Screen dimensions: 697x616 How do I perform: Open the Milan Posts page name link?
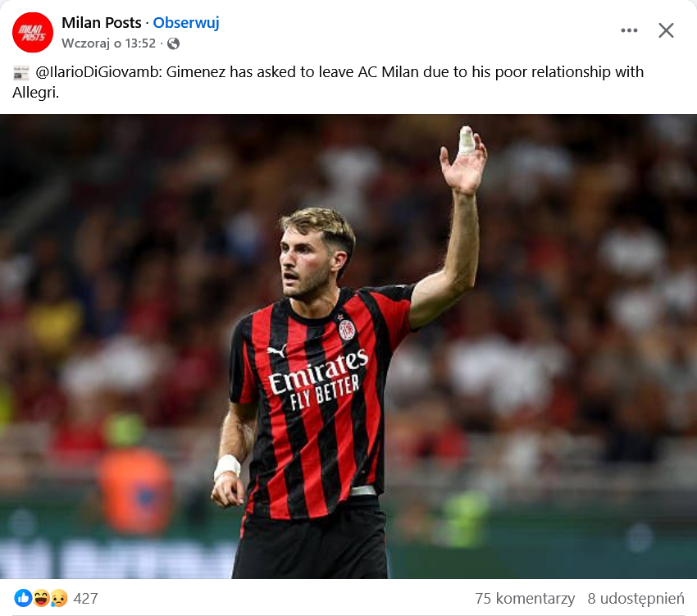pyautogui.click(x=102, y=23)
